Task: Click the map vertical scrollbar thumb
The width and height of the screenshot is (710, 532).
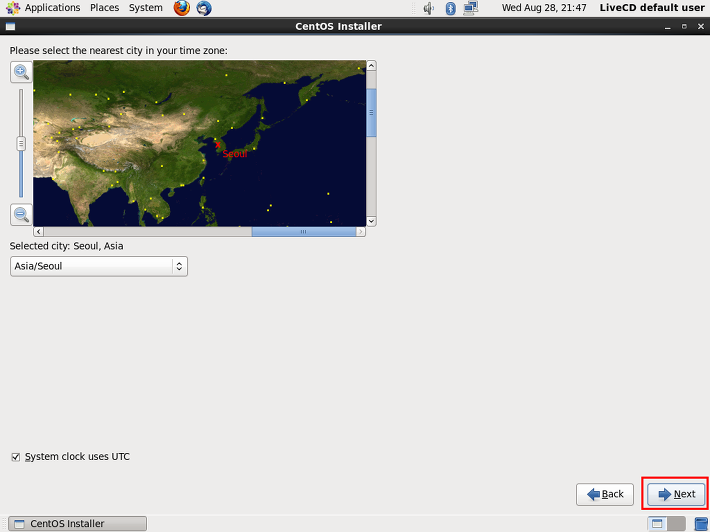Action: click(x=371, y=112)
